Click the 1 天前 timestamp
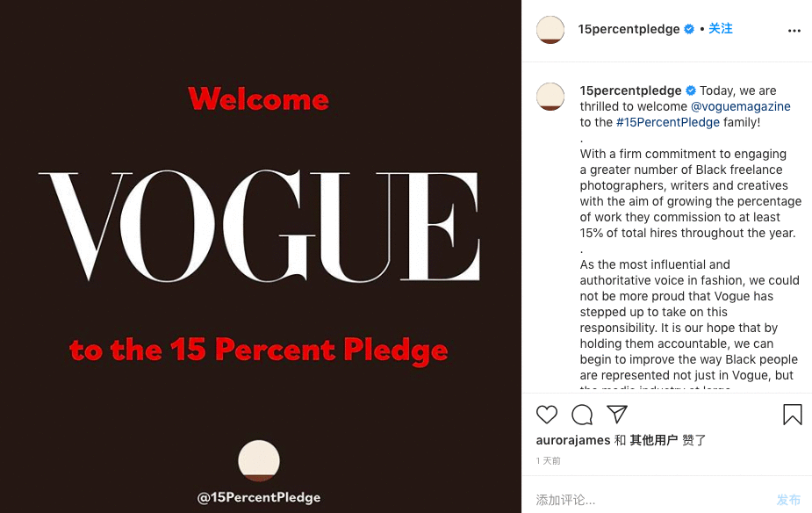812x513 pixels. coord(548,460)
